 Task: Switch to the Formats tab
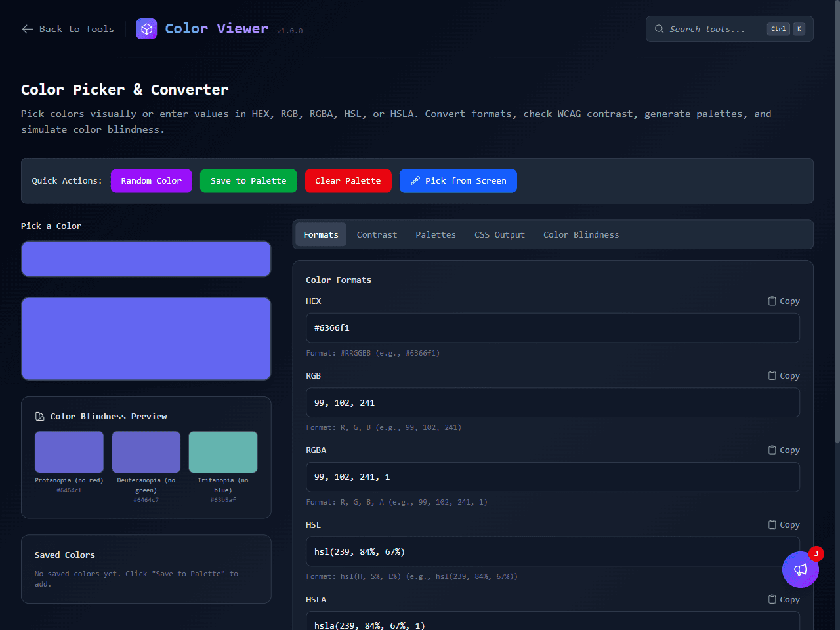tap(321, 234)
